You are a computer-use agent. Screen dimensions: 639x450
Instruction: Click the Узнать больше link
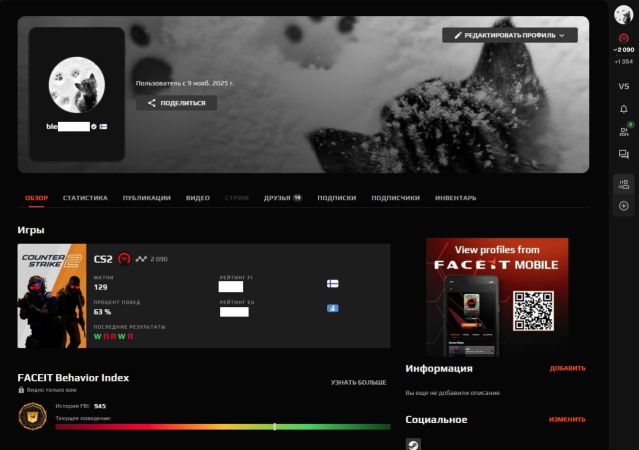click(358, 382)
